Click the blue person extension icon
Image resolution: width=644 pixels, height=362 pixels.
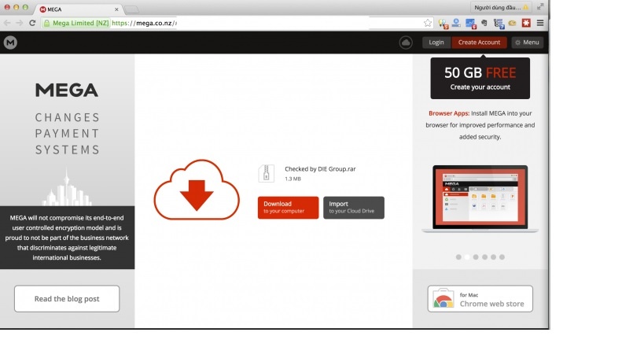coord(456,23)
